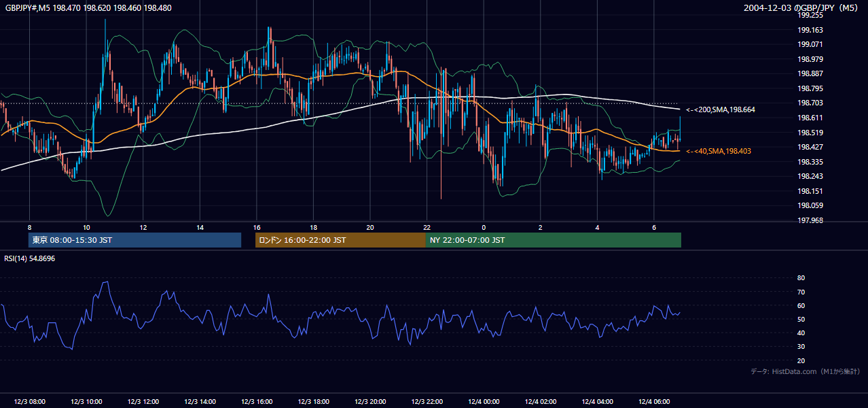Click the 12/3 10:00 bottom time label
The image size is (868, 408).
coord(86,402)
